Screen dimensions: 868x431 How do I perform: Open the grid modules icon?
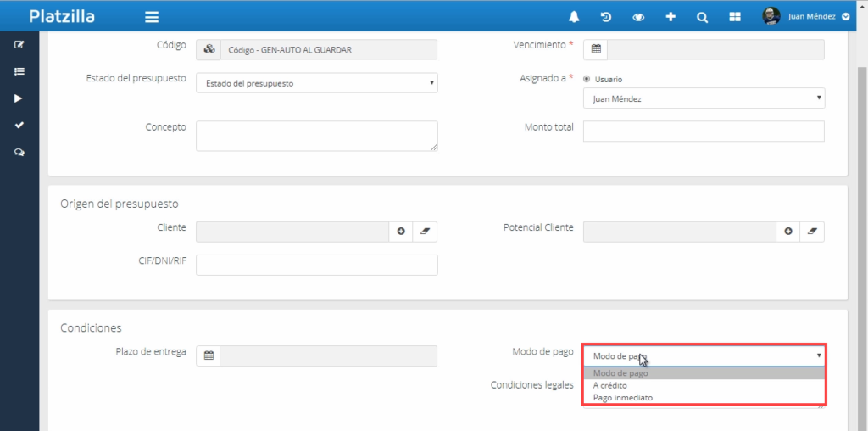coord(735,16)
